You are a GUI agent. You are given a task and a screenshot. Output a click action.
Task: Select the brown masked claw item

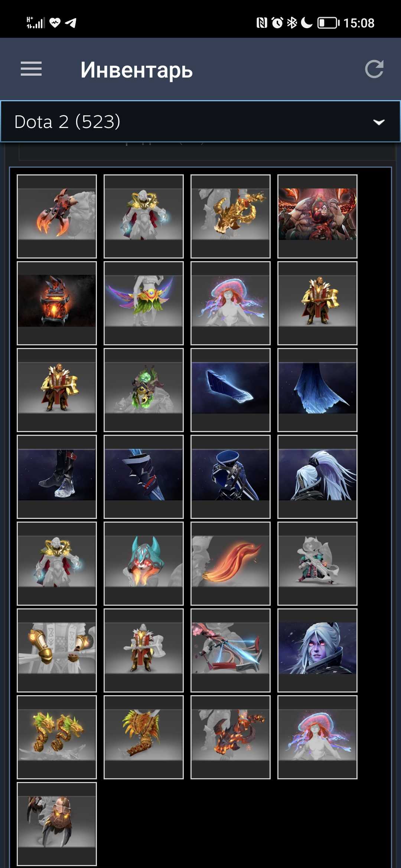57,824
